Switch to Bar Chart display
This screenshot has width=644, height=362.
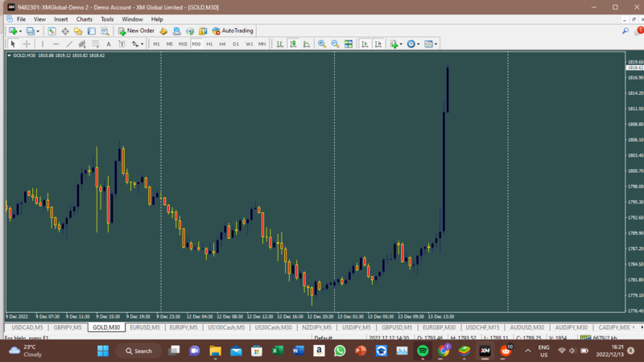pos(279,44)
